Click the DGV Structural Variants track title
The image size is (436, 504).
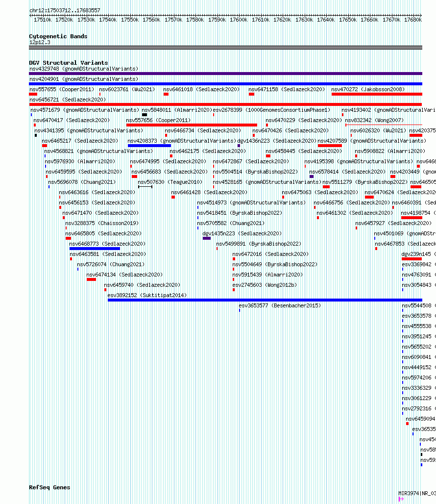69,63
